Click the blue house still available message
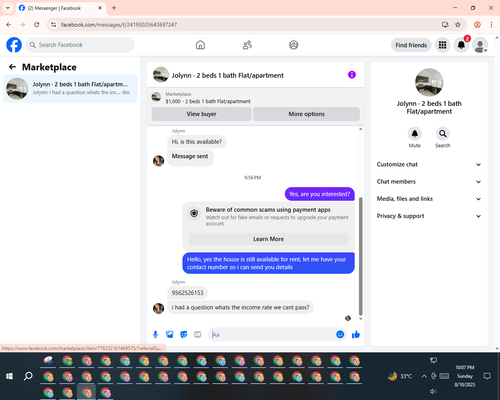The width and height of the screenshot is (500, 400). (268, 263)
